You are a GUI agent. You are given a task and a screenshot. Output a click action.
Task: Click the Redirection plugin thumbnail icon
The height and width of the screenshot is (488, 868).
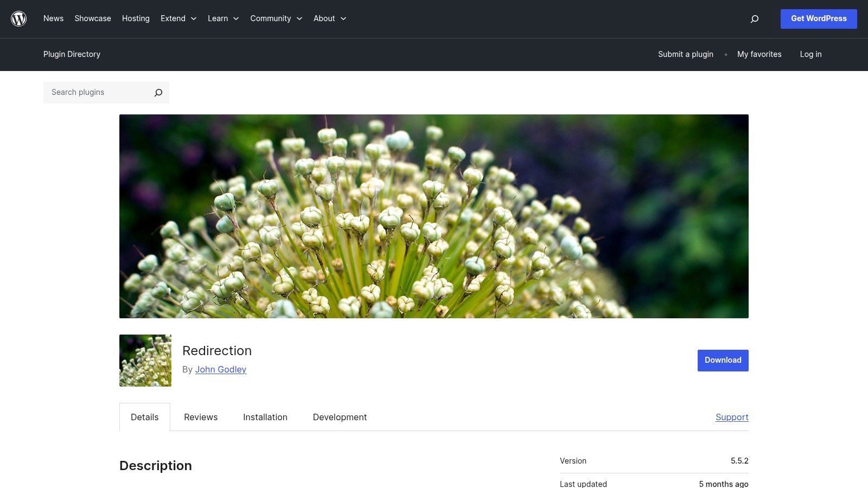(x=145, y=361)
